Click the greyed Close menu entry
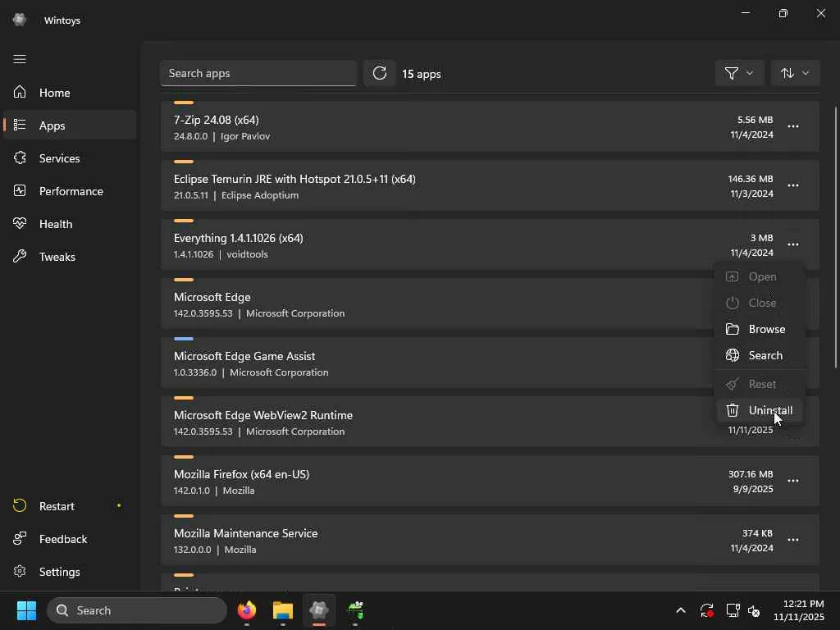Image resolution: width=840 pixels, height=630 pixels. (760, 304)
